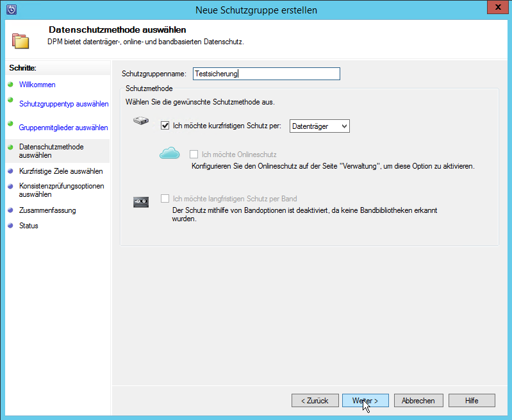512x420 pixels.
Task: Click Abbrechen to cancel the wizard
Action: tap(418, 400)
